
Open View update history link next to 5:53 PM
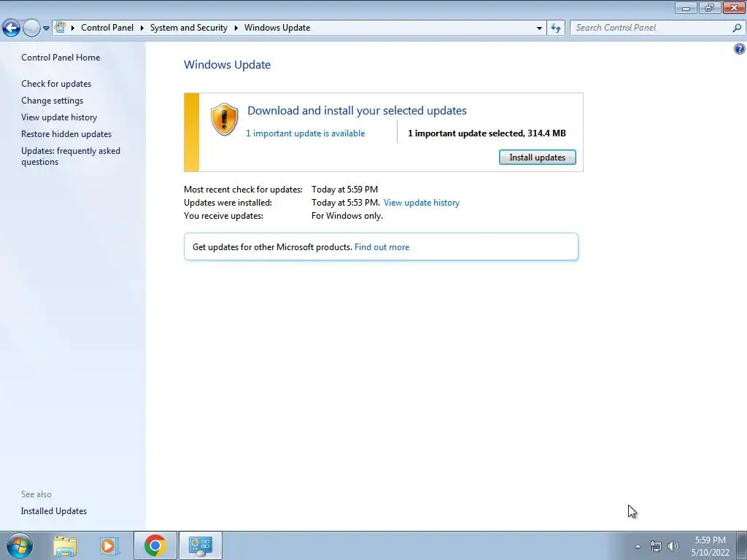coord(422,203)
